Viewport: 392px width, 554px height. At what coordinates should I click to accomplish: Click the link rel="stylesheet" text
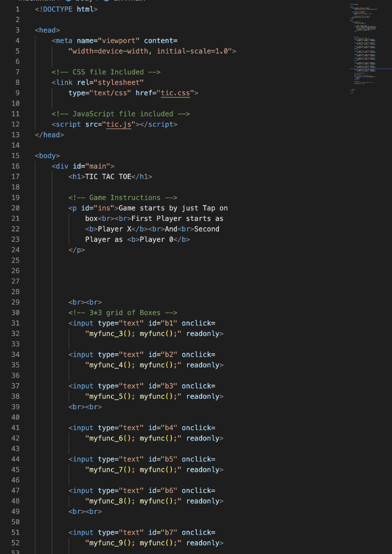98,83
